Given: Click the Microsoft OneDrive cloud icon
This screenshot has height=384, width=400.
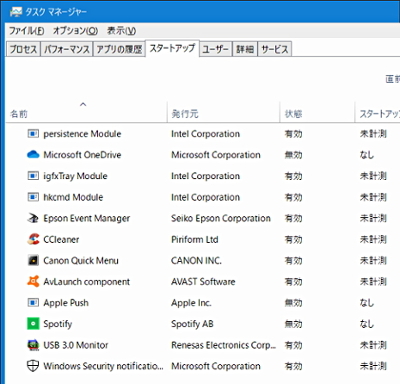Looking at the screenshot, I should (x=33, y=155).
